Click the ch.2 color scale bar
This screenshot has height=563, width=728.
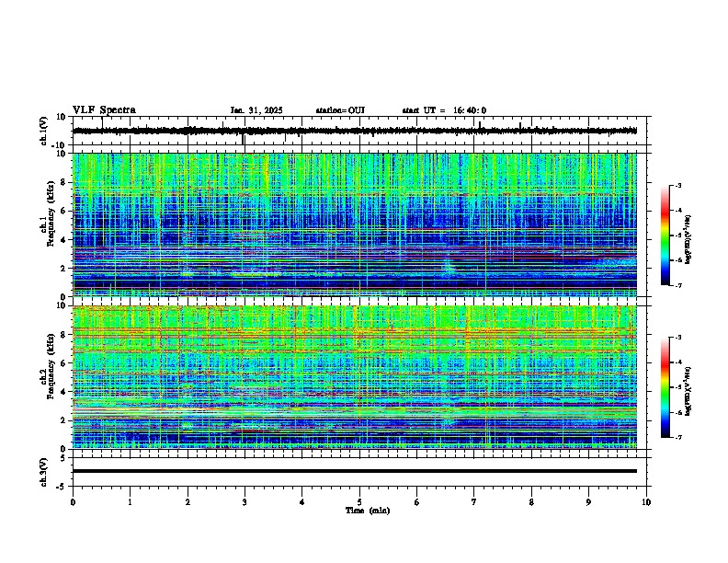pos(665,387)
